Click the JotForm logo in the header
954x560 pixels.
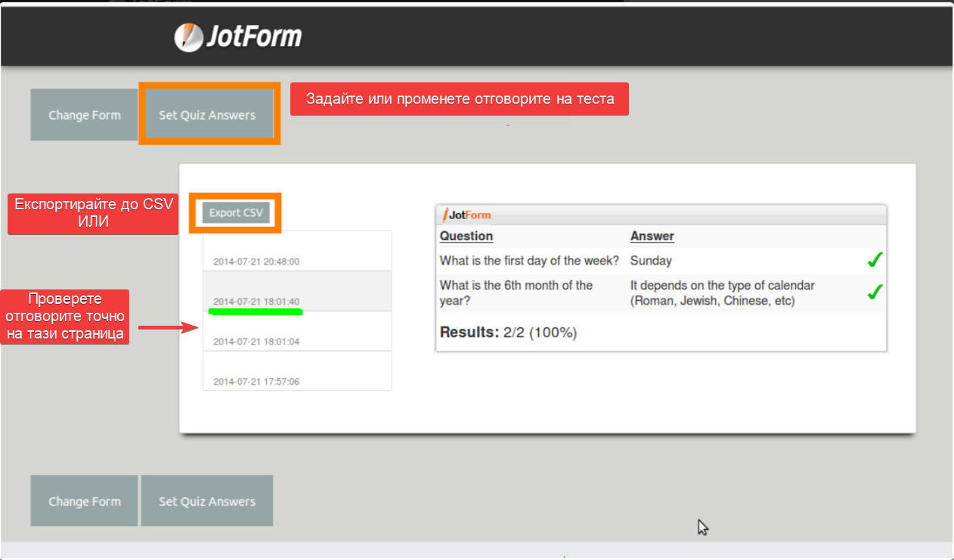(238, 36)
